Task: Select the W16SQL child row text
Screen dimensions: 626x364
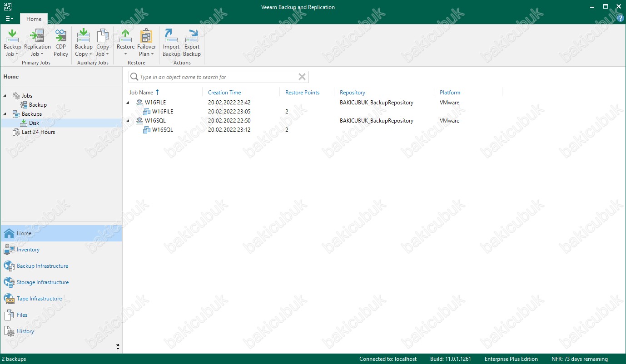Action: (163, 130)
